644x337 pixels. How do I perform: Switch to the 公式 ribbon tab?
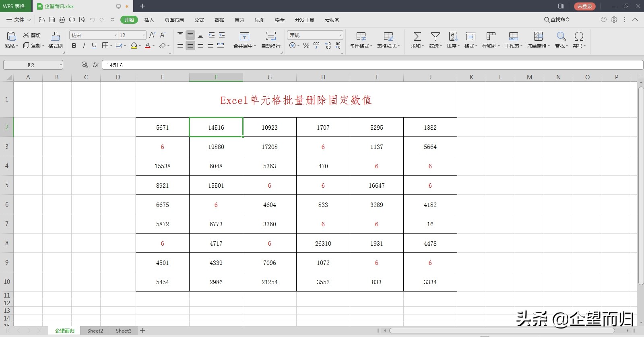pos(199,20)
